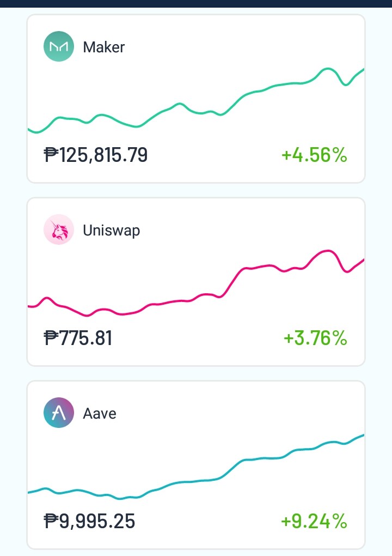This screenshot has width=392, height=556.
Task: Click the Maker chart's peak near right edge
Action: pos(328,69)
